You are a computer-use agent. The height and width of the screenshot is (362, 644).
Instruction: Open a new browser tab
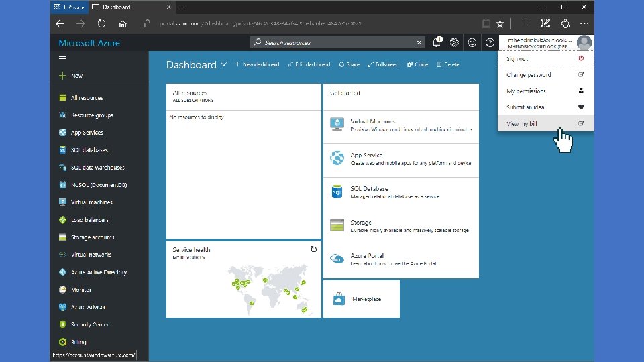click(x=183, y=7)
